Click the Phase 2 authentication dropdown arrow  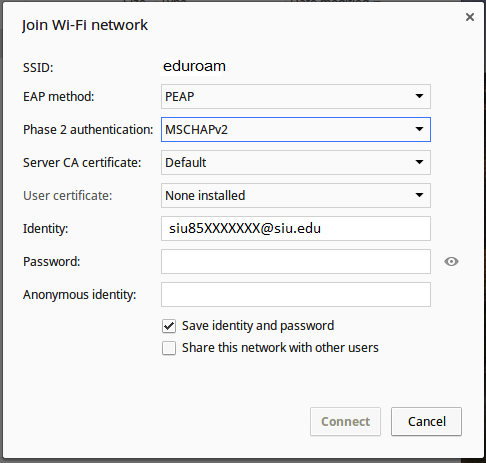pyautogui.click(x=419, y=129)
